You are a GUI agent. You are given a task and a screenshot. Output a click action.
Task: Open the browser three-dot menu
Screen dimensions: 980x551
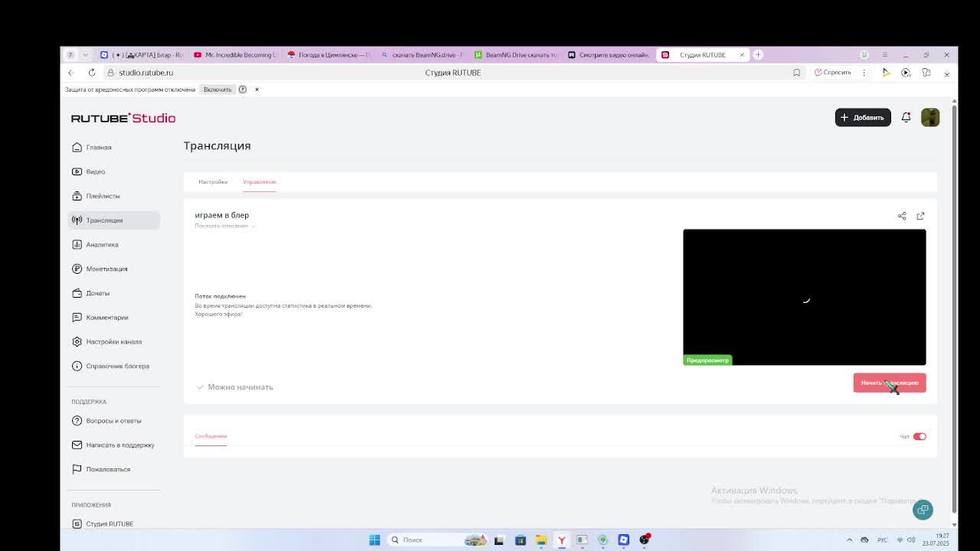point(864,73)
